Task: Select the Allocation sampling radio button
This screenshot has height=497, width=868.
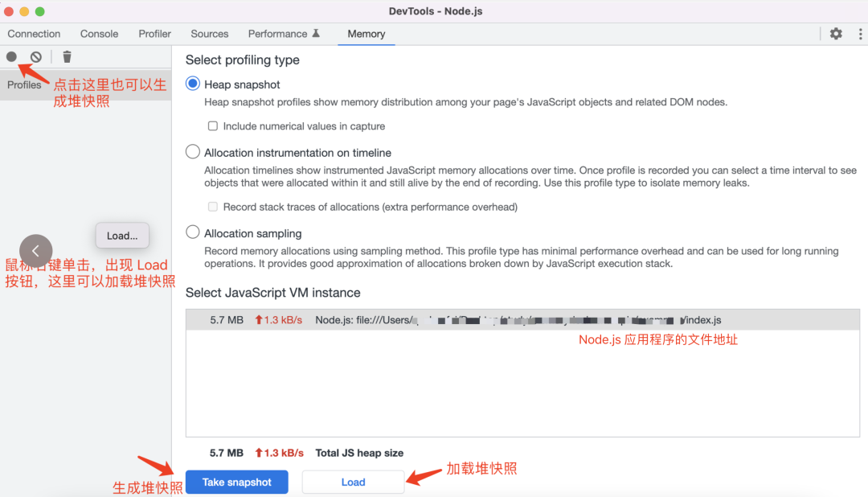Action: pyautogui.click(x=193, y=232)
